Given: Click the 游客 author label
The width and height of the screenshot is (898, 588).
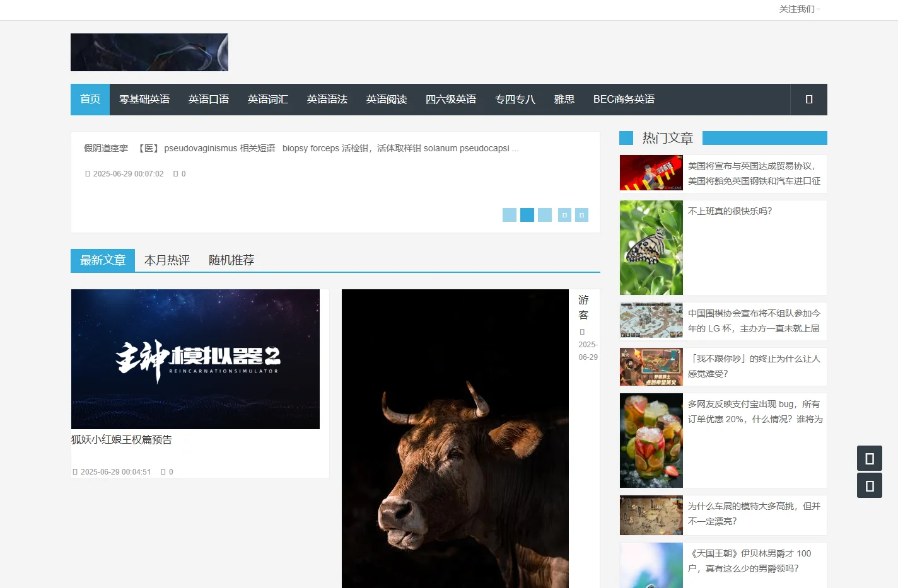Looking at the screenshot, I should [x=584, y=308].
